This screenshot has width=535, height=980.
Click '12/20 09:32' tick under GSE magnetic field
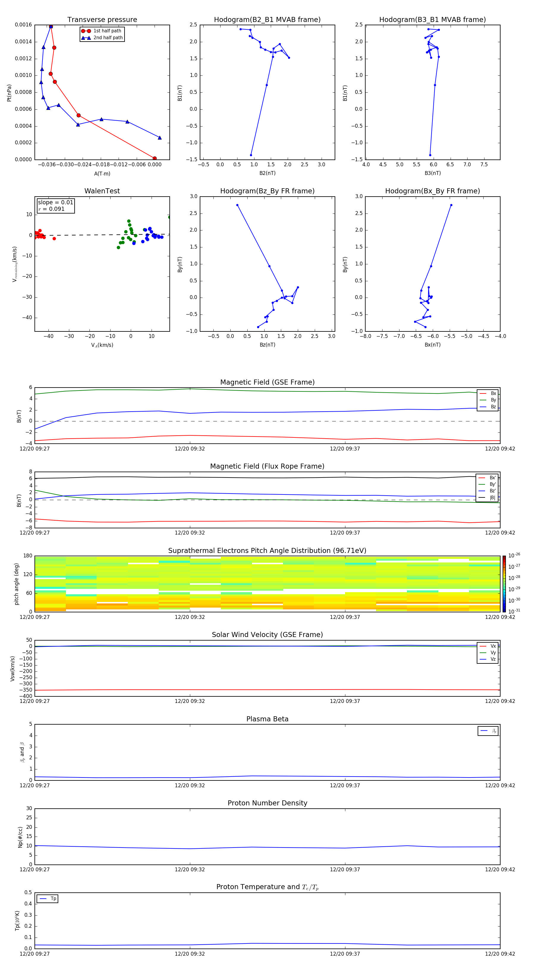point(190,449)
